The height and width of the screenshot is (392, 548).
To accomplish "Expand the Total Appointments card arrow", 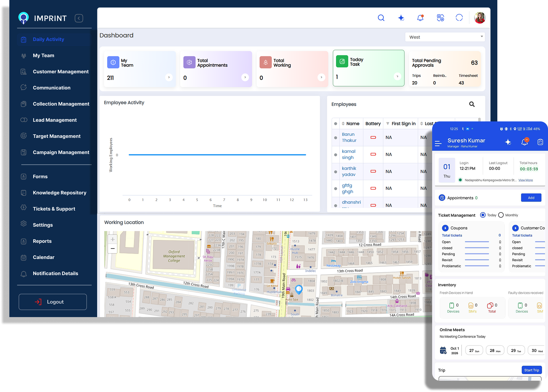I will 245,77.
